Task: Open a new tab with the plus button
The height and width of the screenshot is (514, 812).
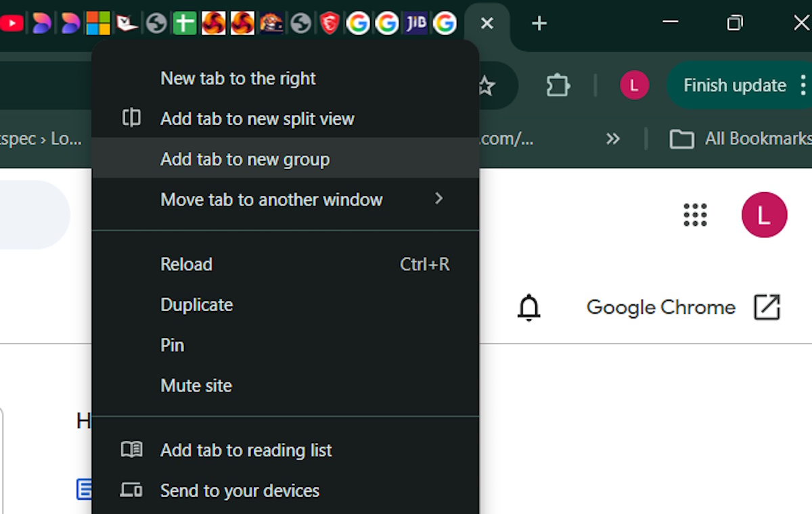Action: click(x=539, y=23)
